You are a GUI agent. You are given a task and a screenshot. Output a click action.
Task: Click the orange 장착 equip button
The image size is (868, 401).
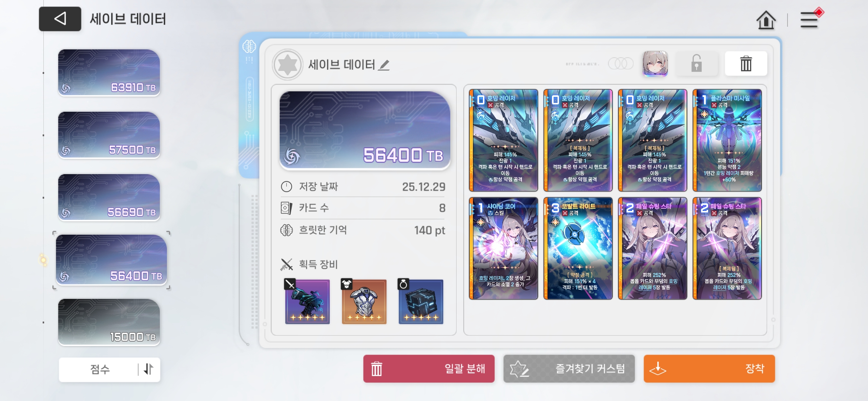point(709,369)
